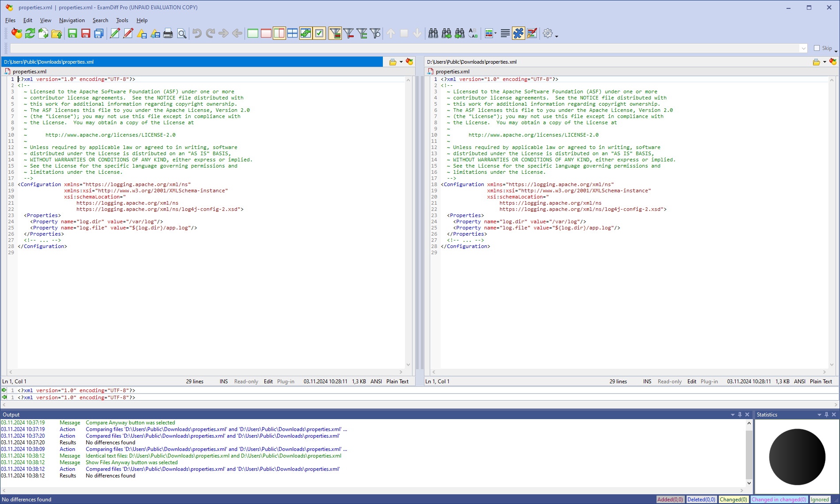
Task: Open the customize colors paintbrush icon
Action: coord(532,33)
